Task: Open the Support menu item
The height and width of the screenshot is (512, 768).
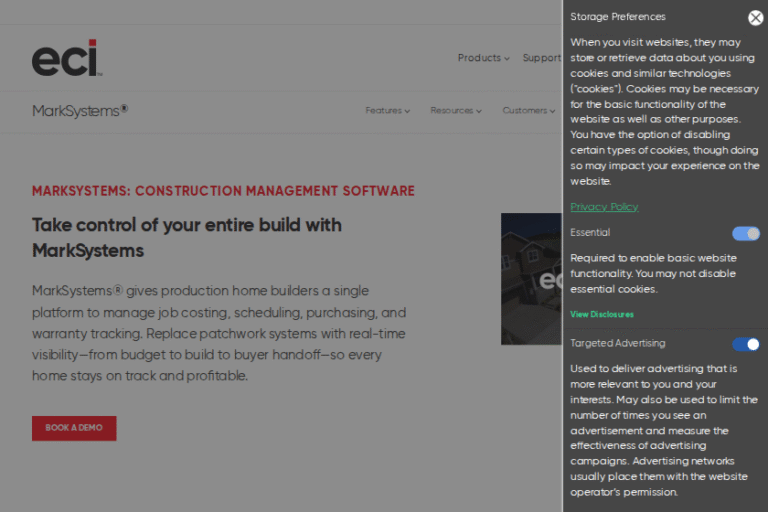Action: pyautogui.click(x=541, y=58)
